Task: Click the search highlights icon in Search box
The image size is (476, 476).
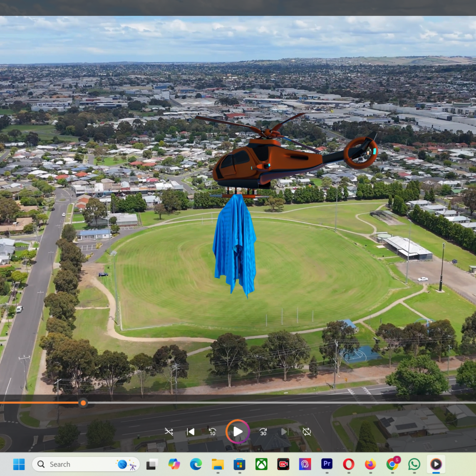Action: click(x=127, y=464)
